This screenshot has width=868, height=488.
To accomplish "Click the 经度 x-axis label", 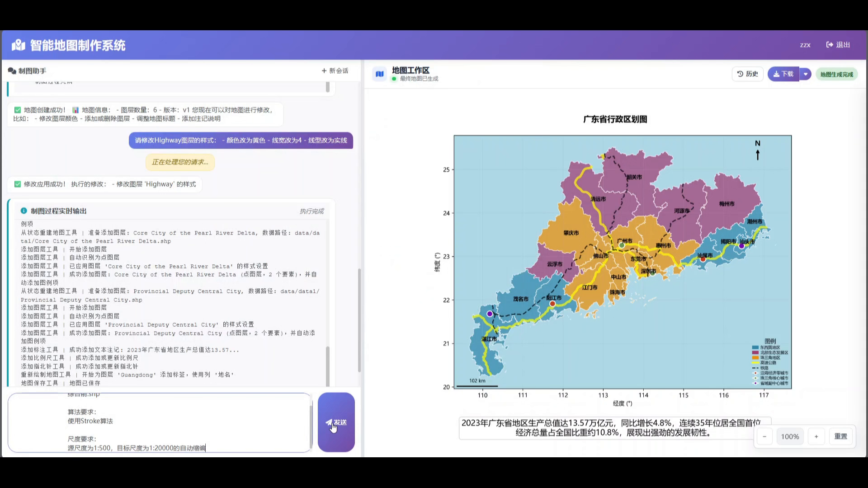I will [x=623, y=404].
